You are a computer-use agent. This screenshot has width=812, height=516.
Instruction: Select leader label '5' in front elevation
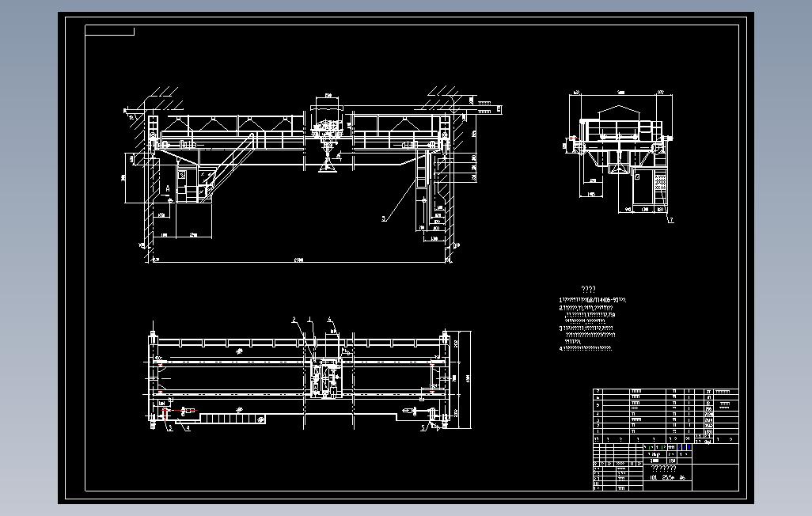[383, 218]
